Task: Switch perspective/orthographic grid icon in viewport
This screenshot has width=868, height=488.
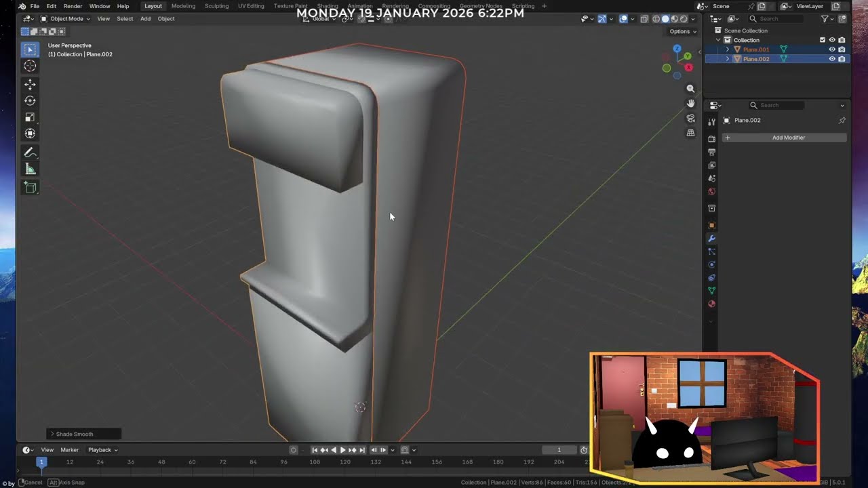Action: (690, 133)
